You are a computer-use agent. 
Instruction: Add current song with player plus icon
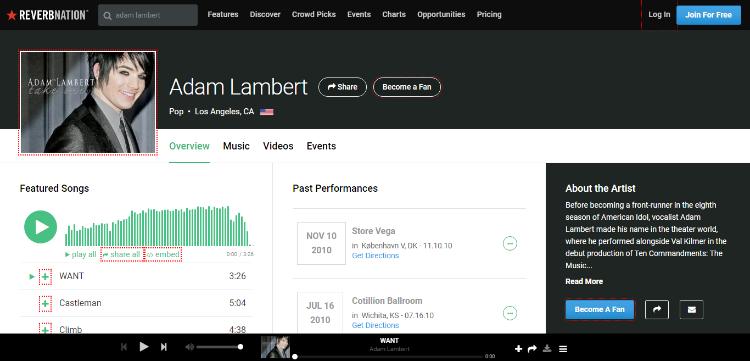(518, 349)
